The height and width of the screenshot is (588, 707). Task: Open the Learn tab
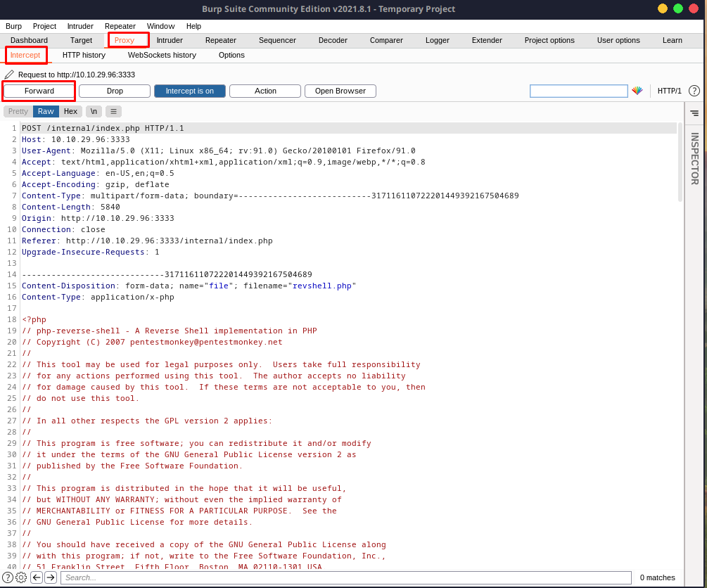672,40
